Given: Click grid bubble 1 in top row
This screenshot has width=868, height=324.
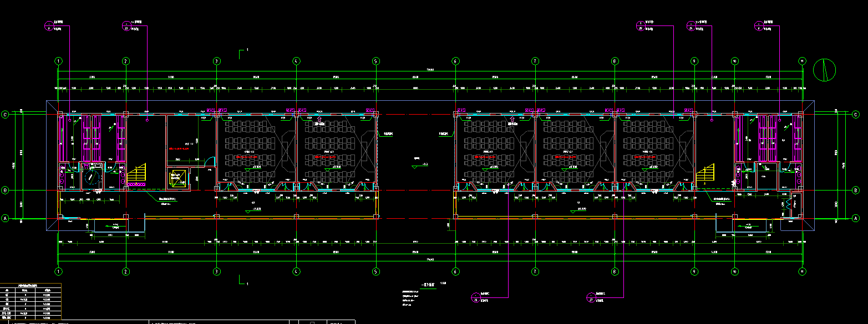Looking at the screenshot, I should pos(58,61).
